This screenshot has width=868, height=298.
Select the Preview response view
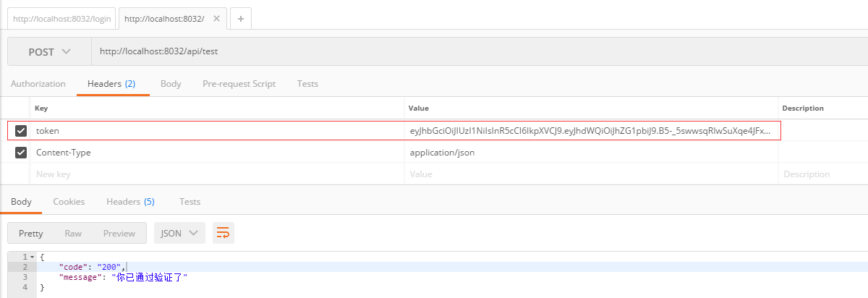point(119,233)
